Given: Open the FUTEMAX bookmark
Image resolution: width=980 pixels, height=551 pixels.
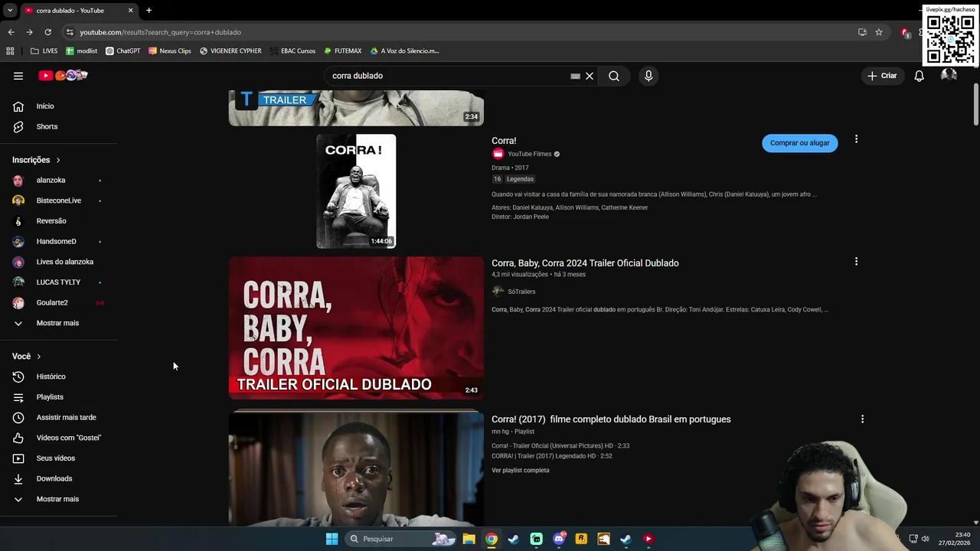Looking at the screenshot, I should point(342,51).
